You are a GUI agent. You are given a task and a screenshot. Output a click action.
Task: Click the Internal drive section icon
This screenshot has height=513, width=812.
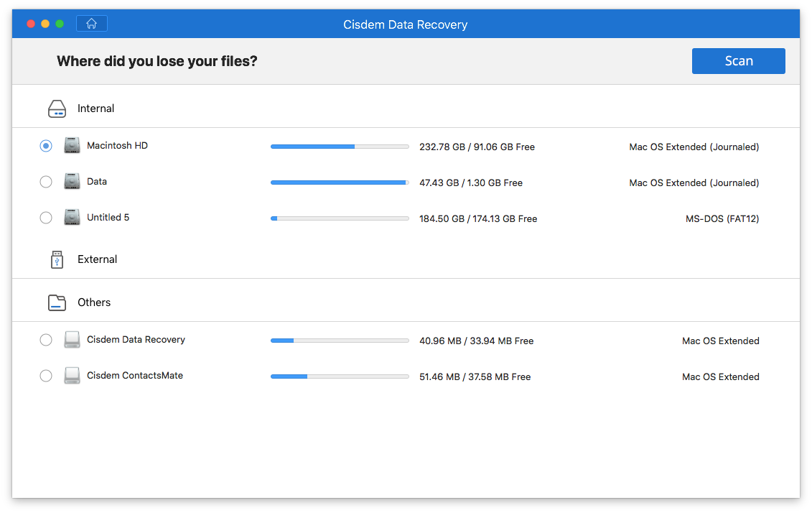pyautogui.click(x=57, y=108)
